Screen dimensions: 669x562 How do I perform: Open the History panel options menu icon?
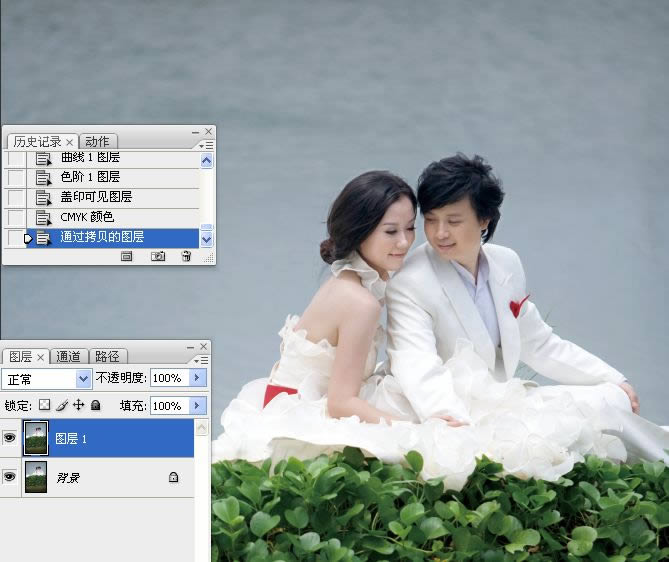[207, 145]
